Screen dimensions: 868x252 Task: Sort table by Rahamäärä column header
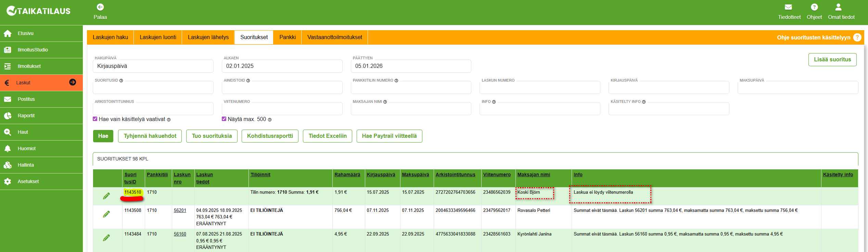click(347, 175)
